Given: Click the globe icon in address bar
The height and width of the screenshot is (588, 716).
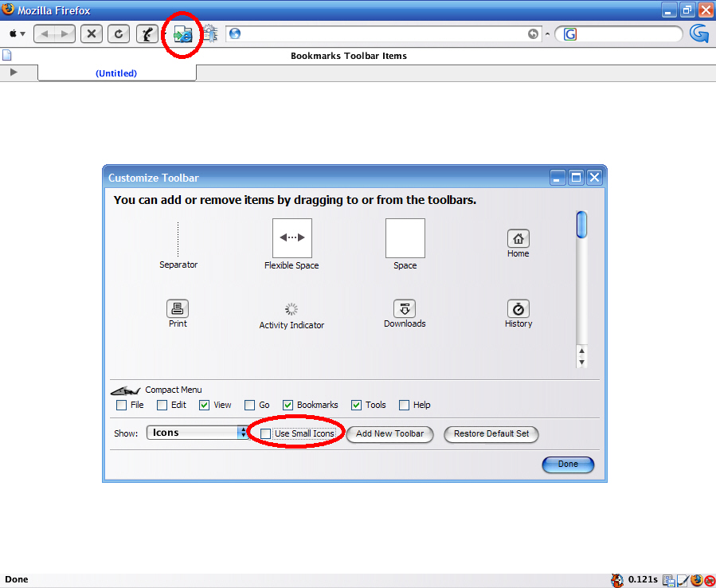Looking at the screenshot, I should point(235,33).
